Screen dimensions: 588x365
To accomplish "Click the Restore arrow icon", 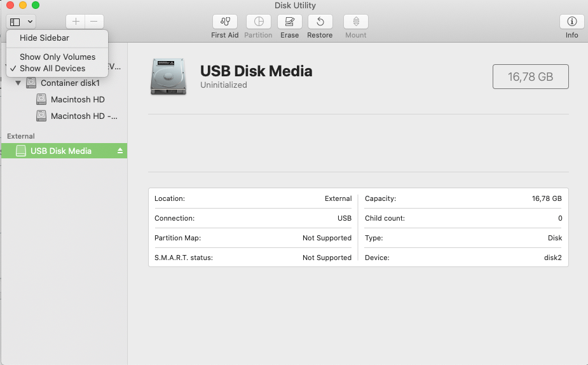I will pos(320,22).
